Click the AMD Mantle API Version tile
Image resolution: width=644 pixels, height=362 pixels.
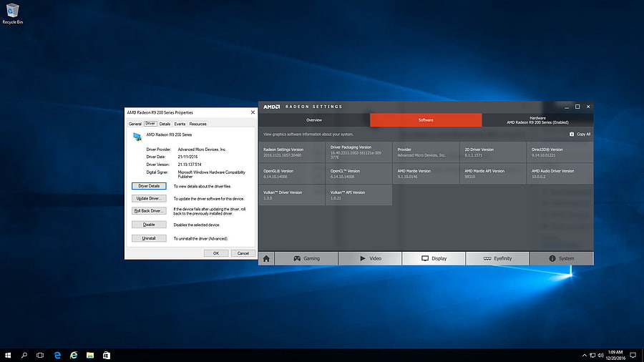493,174
